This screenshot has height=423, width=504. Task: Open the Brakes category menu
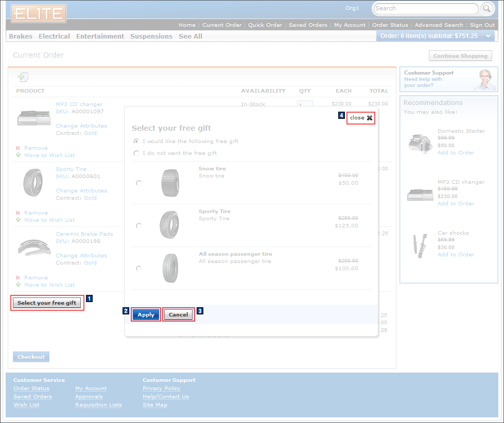click(x=21, y=37)
